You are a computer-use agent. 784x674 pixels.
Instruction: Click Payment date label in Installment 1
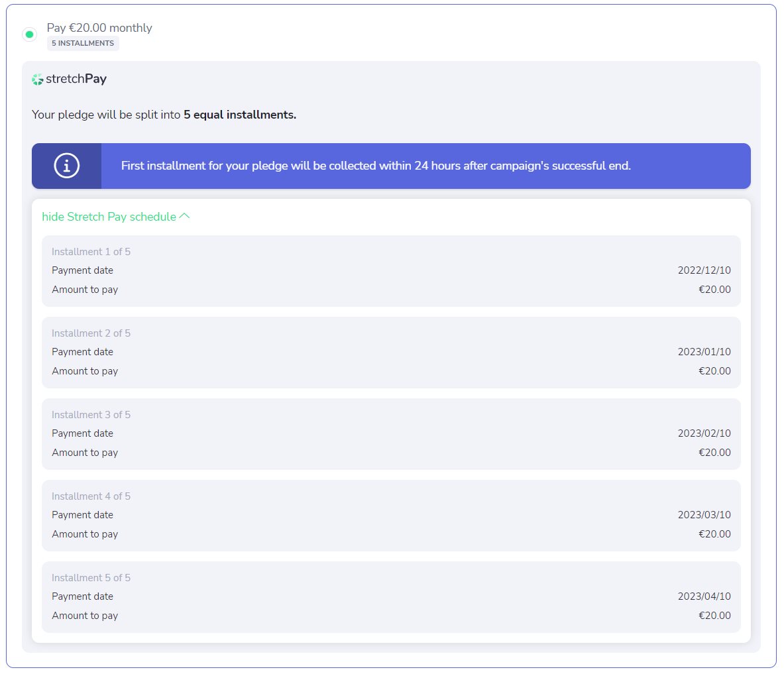82,270
